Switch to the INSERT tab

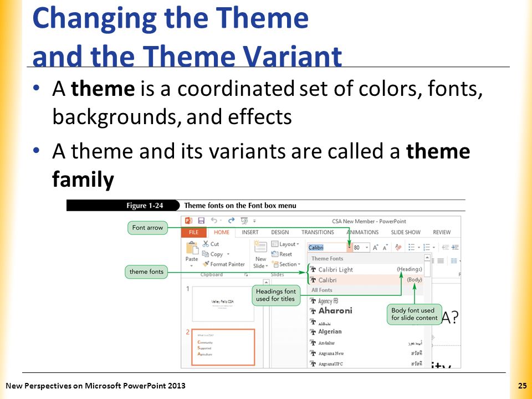[250, 232]
